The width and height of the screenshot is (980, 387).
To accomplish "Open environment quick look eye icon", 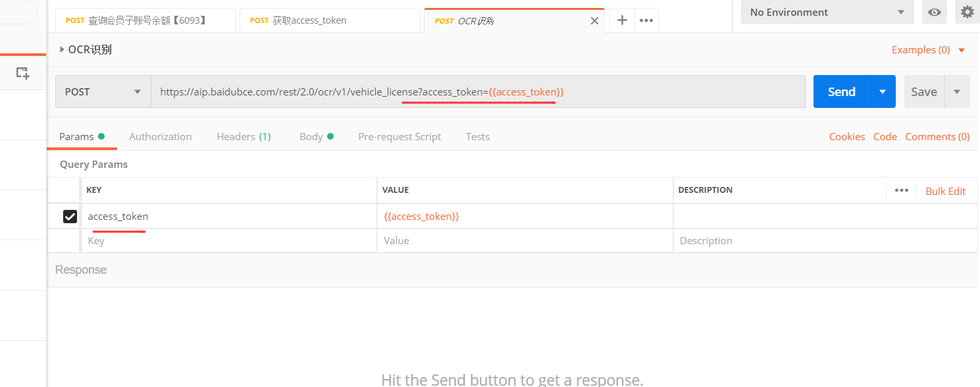I will [x=934, y=12].
